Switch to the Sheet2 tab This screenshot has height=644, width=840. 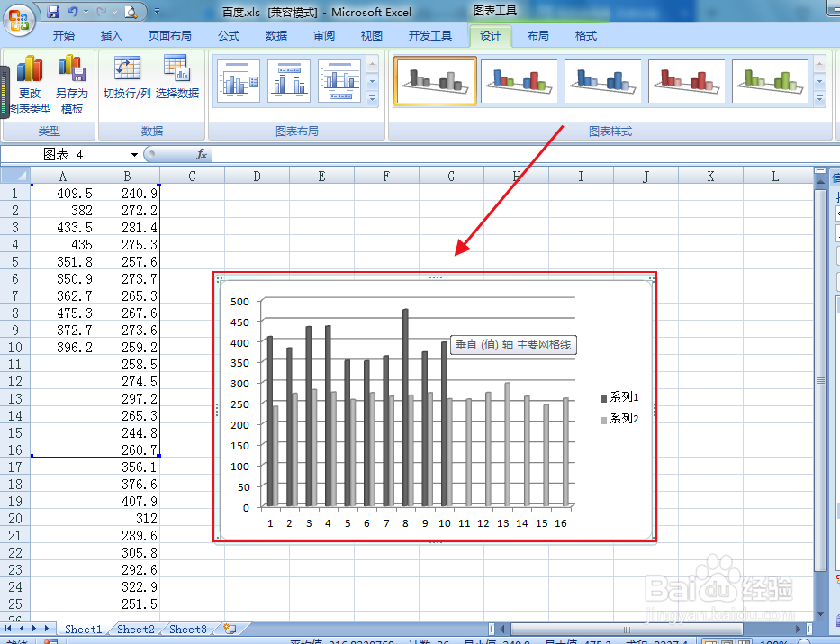point(136,629)
